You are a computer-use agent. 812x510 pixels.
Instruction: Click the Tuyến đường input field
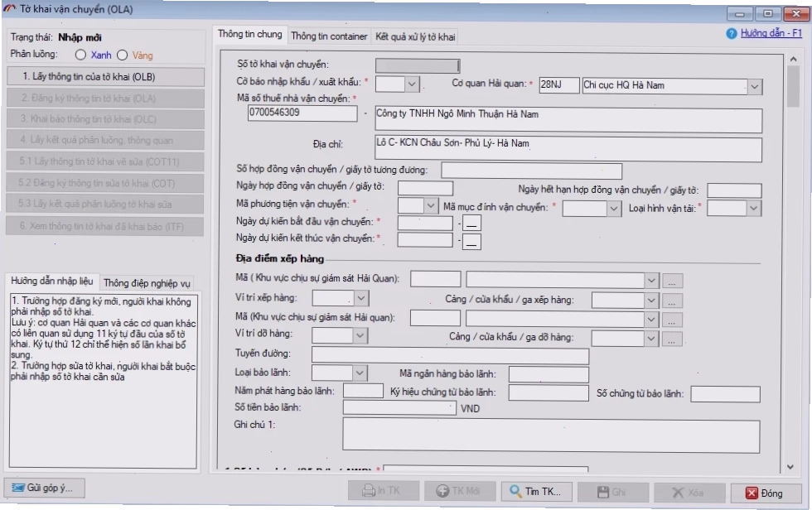coord(450,356)
